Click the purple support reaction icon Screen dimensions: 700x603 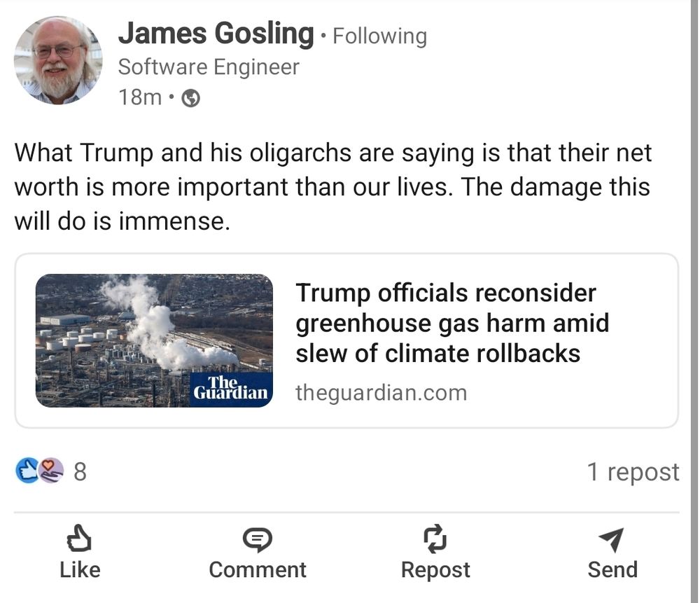tap(51, 471)
